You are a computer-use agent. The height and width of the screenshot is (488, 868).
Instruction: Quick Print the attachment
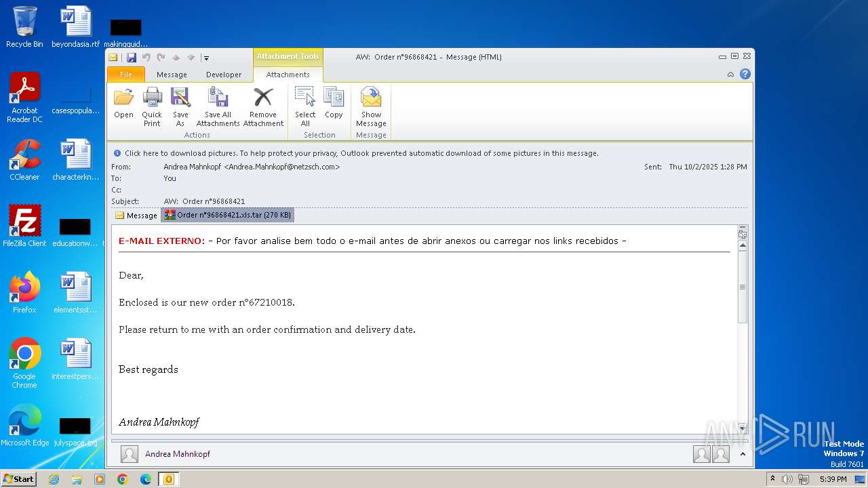(152, 107)
